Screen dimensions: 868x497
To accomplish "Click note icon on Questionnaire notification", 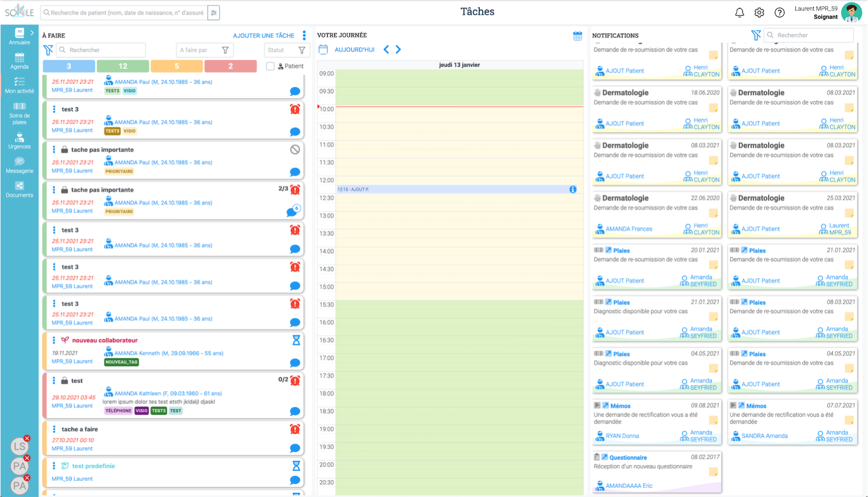I will pos(713,472).
